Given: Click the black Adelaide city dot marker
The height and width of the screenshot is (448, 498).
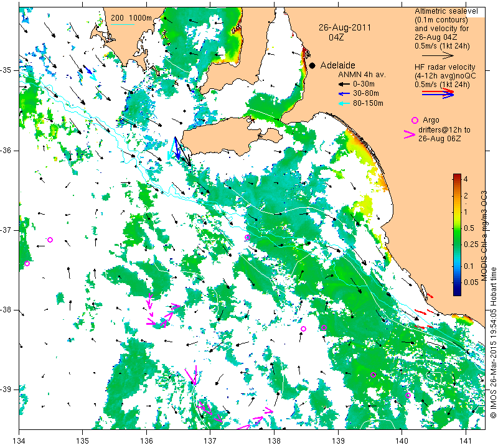Looking at the screenshot, I should [x=312, y=66].
